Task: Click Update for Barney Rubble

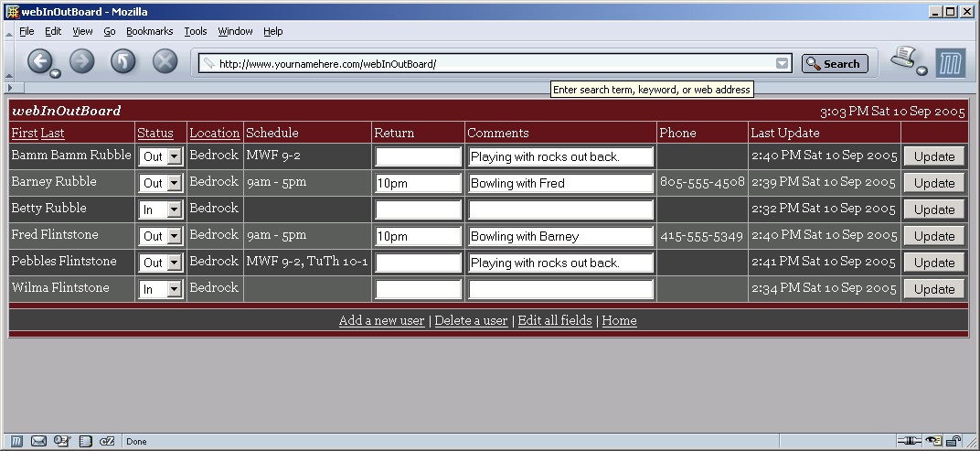Action: click(933, 183)
